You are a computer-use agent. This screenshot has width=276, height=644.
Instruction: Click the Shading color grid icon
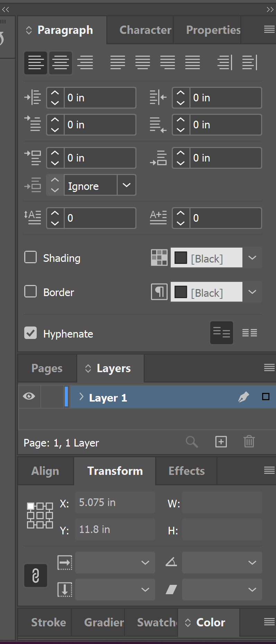click(159, 258)
